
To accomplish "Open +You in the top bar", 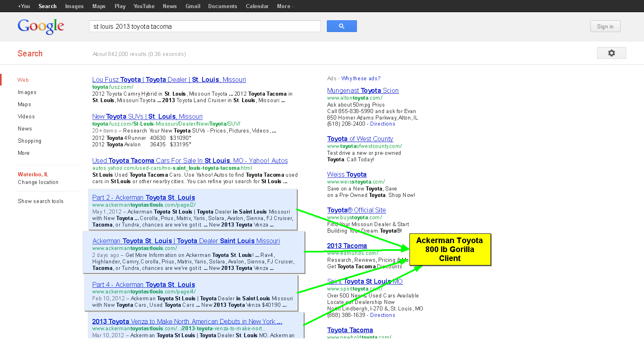I will pyautogui.click(x=24, y=6).
